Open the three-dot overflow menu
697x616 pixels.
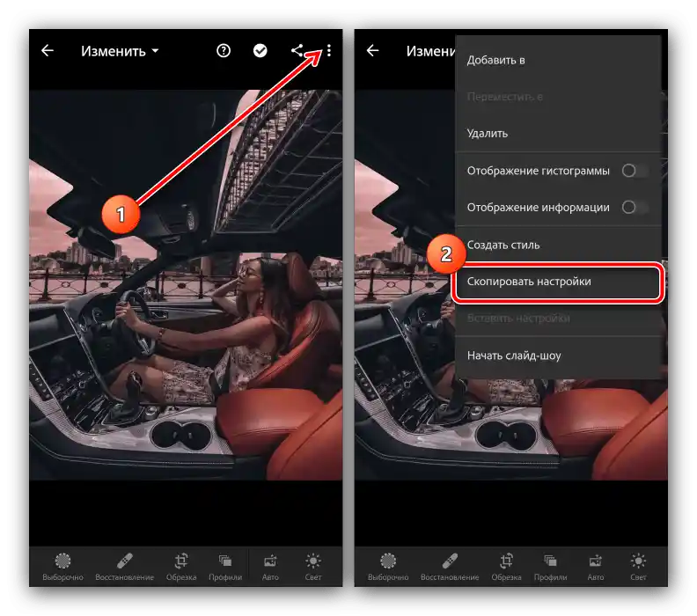tap(329, 51)
